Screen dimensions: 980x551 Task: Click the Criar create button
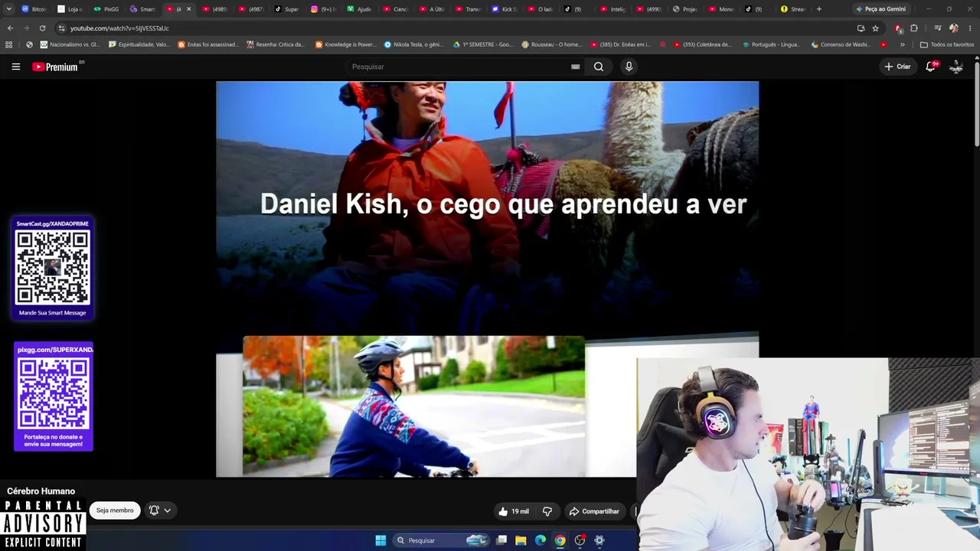(x=897, y=67)
